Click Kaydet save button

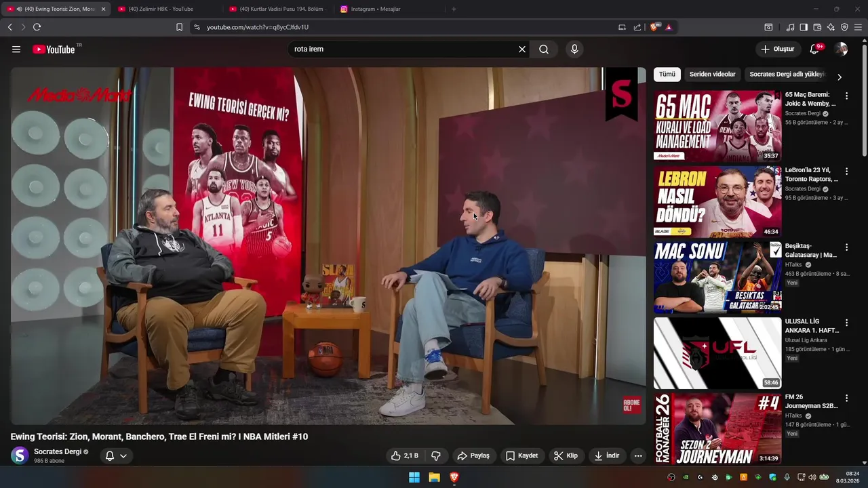522,455
